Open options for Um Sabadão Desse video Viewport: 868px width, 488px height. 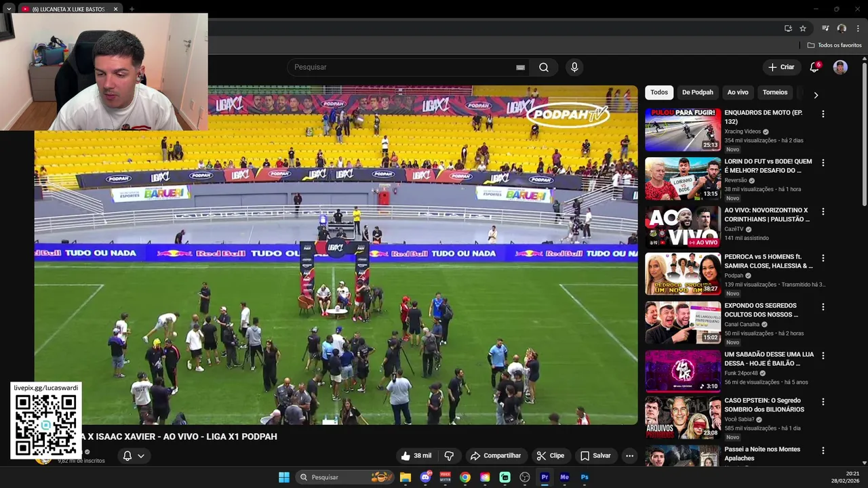coord(823,355)
